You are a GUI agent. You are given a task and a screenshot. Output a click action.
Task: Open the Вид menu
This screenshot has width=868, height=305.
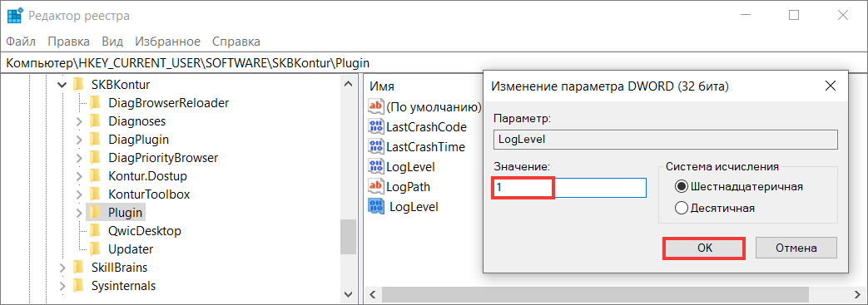click(x=112, y=42)
